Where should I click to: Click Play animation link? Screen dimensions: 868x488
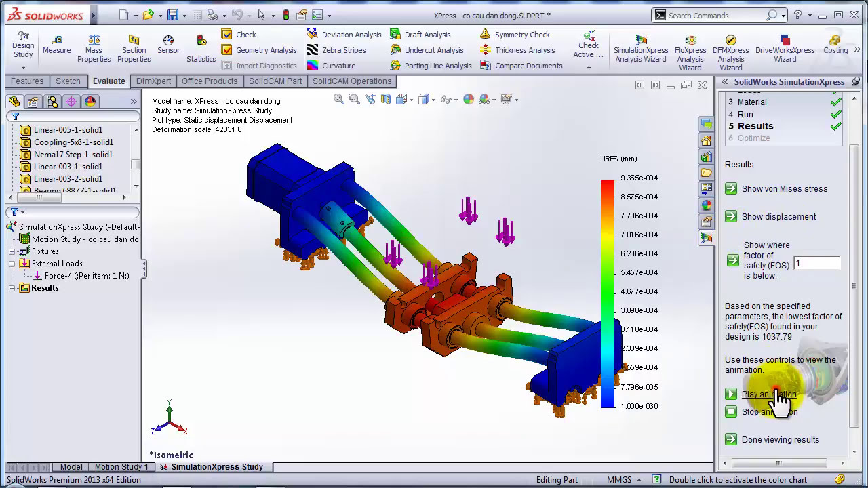tap(769, 394)
